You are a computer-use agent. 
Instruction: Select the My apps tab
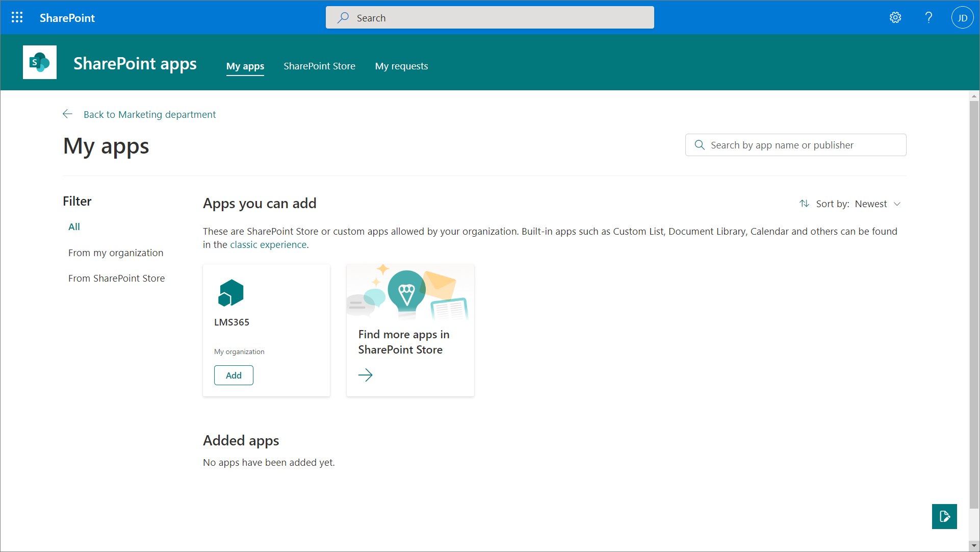245,66
